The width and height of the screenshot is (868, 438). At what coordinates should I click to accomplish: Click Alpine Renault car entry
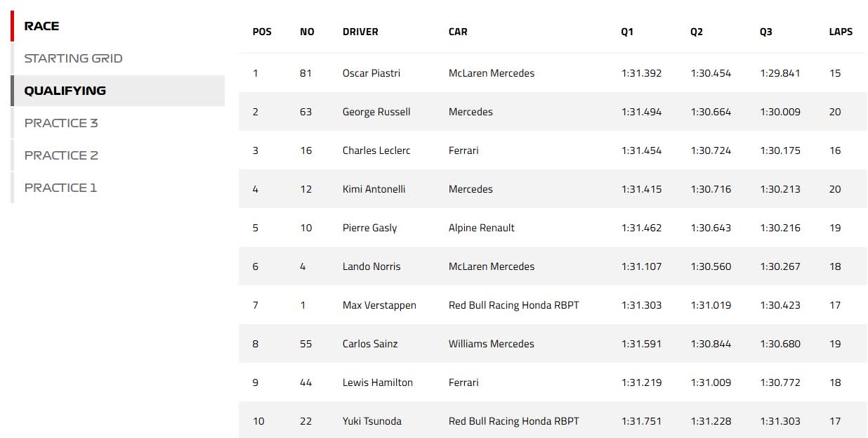pyautogui.click(x=481, y=228)
